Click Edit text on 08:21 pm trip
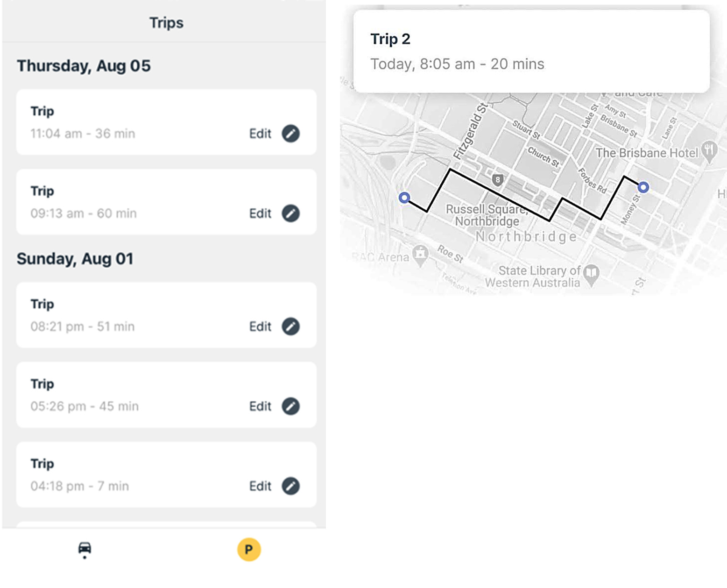The image size is (727, 588). (260, 326)
